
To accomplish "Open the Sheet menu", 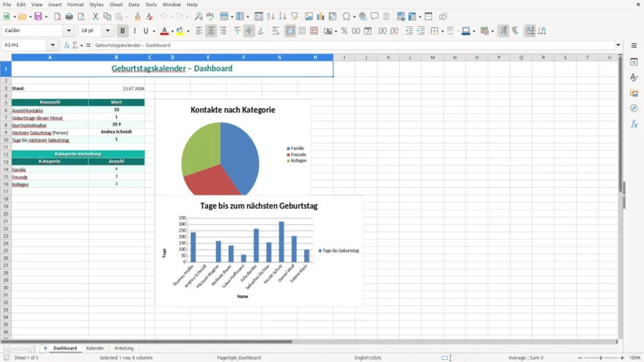I will pos(116,4).
